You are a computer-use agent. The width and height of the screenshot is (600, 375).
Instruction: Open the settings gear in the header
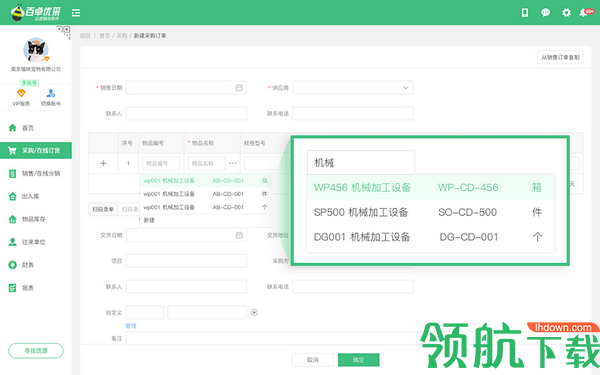[566, 13]
